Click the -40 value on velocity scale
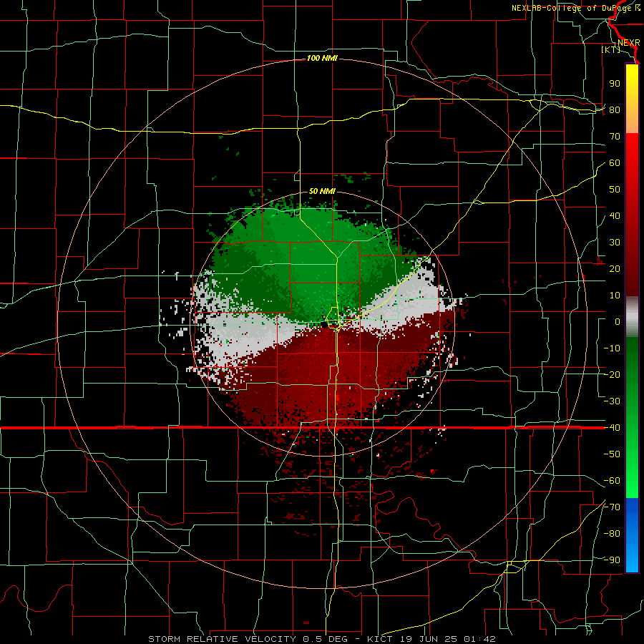Image resolution: width=644 pixels, height=644 pixels. (x=612, y=428)
